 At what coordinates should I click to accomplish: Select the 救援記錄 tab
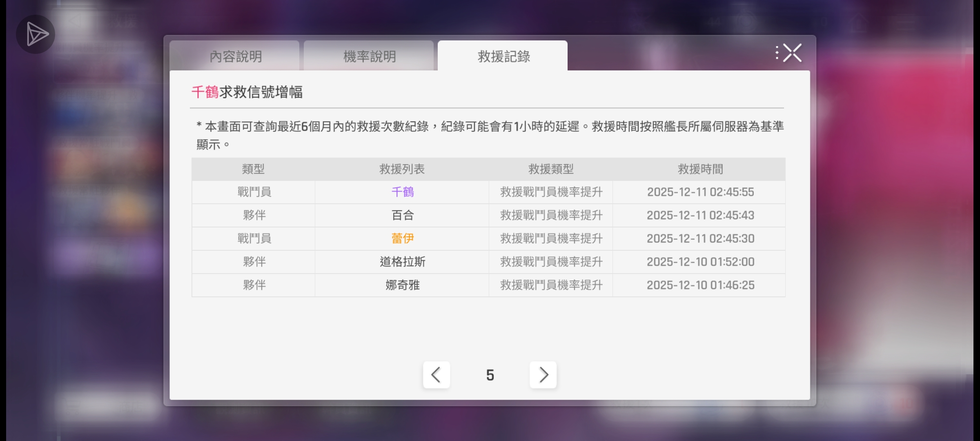point(503,56)
